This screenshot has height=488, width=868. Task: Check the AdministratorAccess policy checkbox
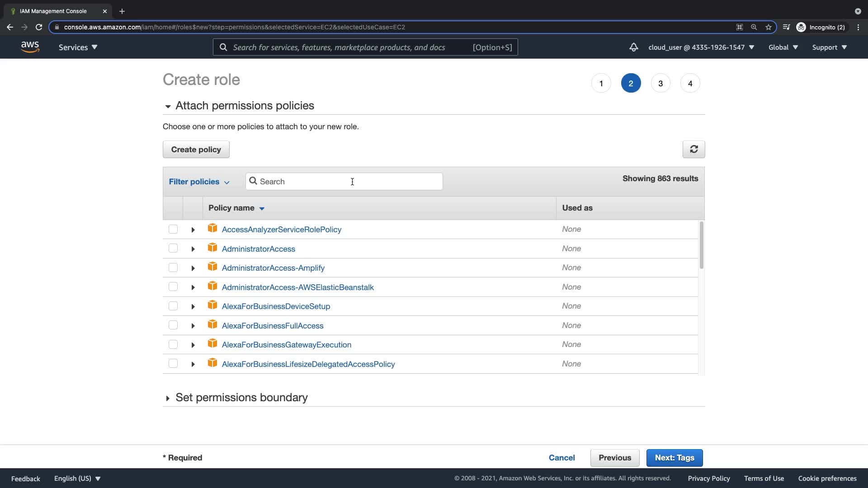(x=173, y=249)
